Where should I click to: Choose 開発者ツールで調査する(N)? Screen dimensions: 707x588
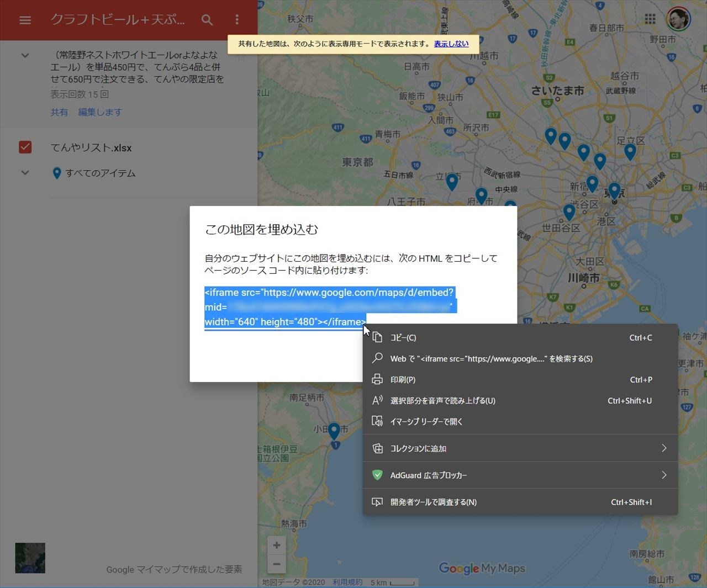(x=520, y=502)
